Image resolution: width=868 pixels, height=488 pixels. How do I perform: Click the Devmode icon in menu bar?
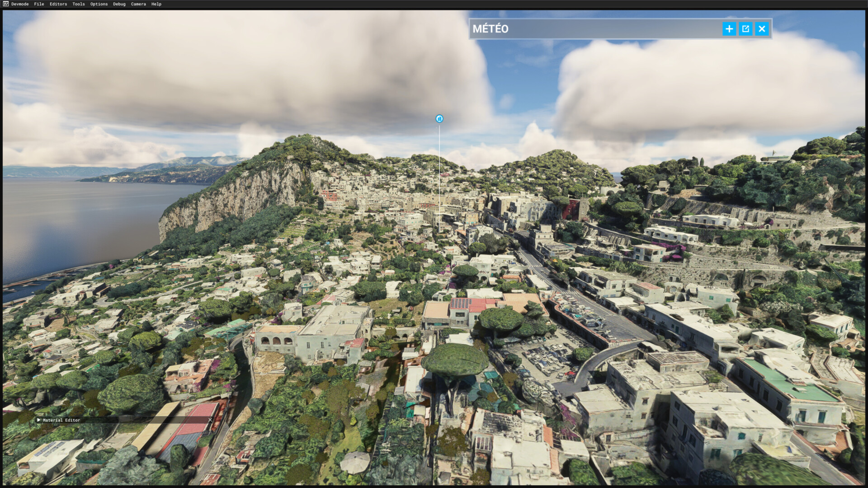coord(6,4)
